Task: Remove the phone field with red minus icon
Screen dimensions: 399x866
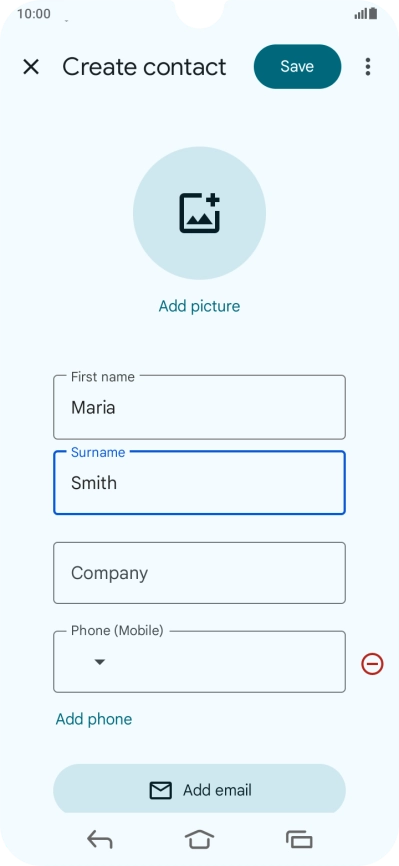Action: 372,663
